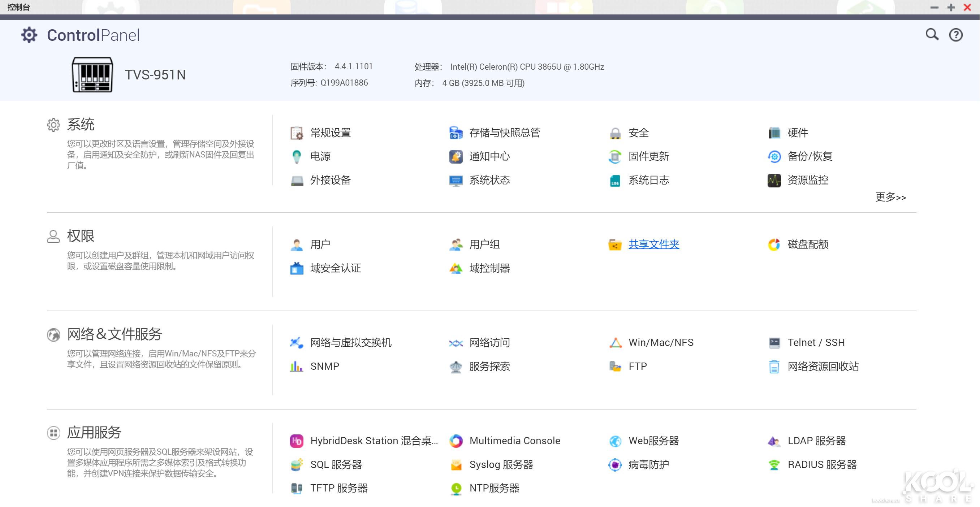Open 系统日志 system logs

pos(648,180)
